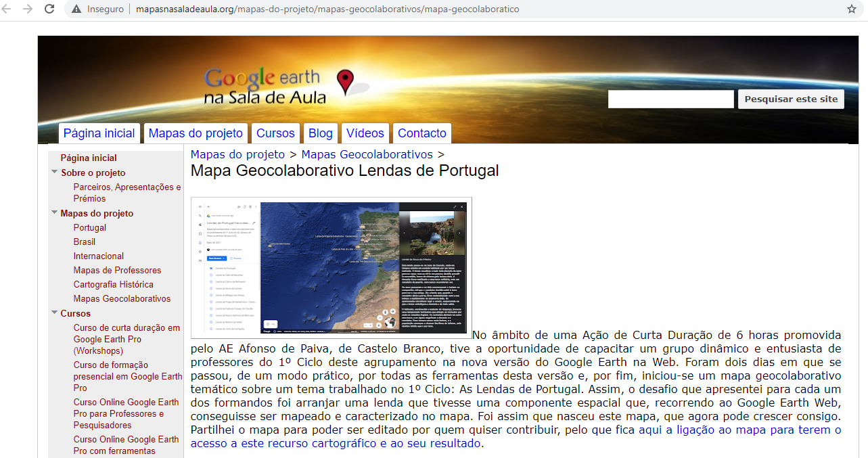Open Parceiros, Apresentações e Prémios link
Screen dimensions: 868x458
127,193
